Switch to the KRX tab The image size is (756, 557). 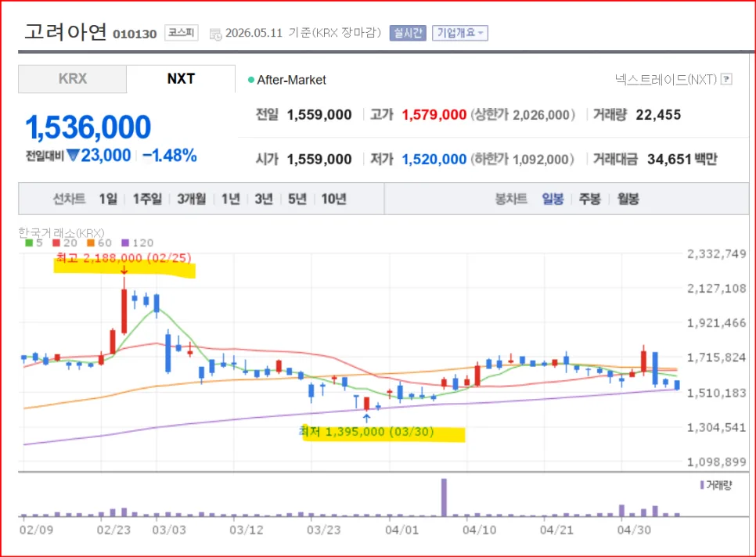click(72, 79)
